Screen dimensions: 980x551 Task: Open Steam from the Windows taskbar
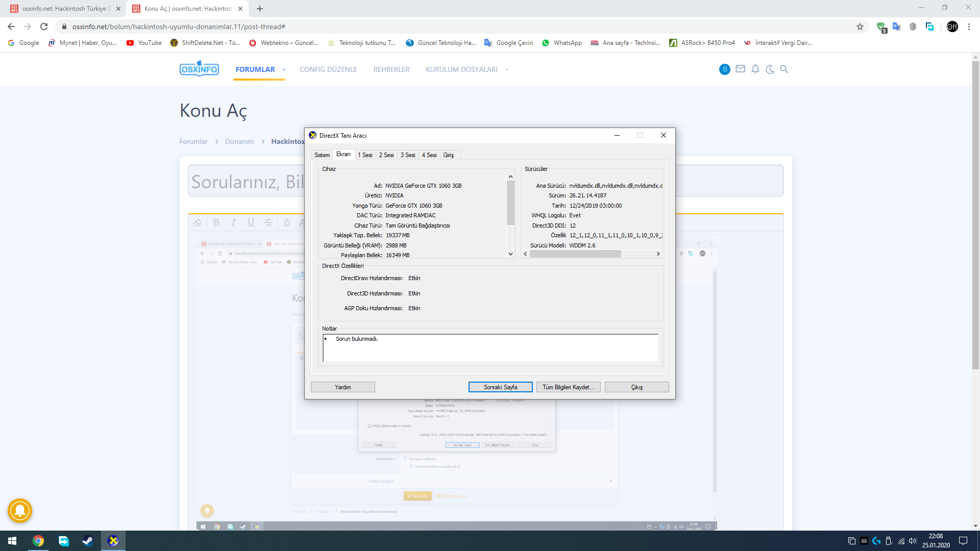88,541
